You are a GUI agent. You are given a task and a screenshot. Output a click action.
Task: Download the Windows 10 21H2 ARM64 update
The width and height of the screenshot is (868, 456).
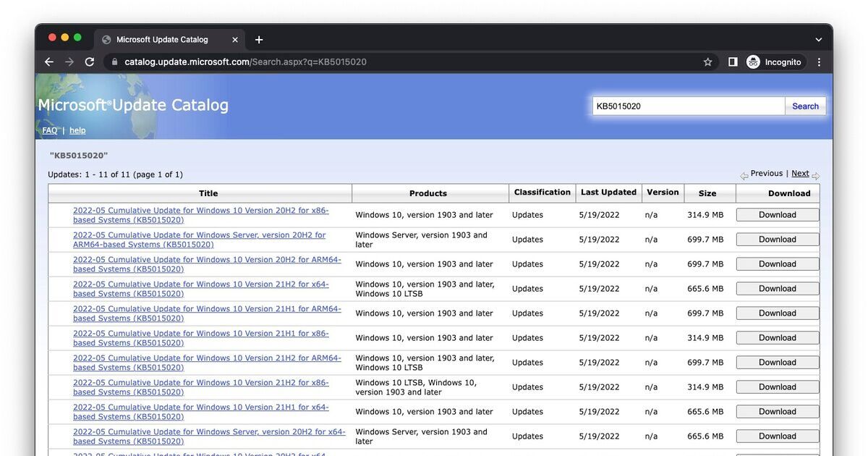click(x=778, y=363)
